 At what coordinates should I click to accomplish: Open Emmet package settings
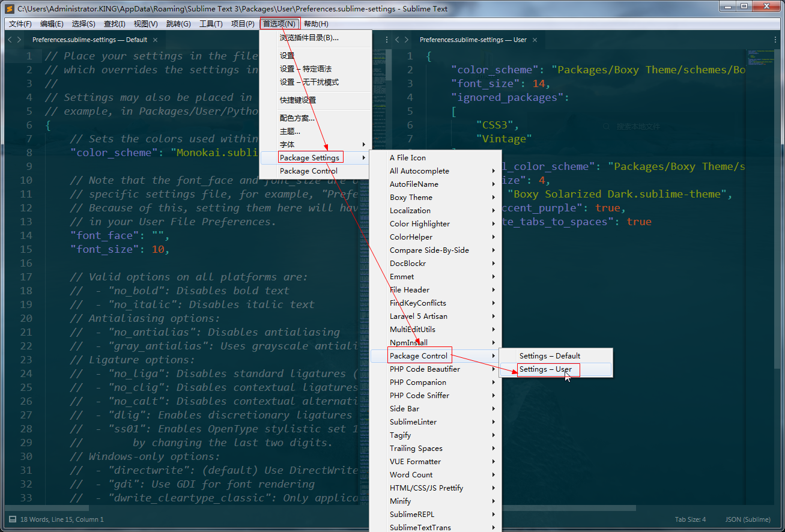[434, 276]
